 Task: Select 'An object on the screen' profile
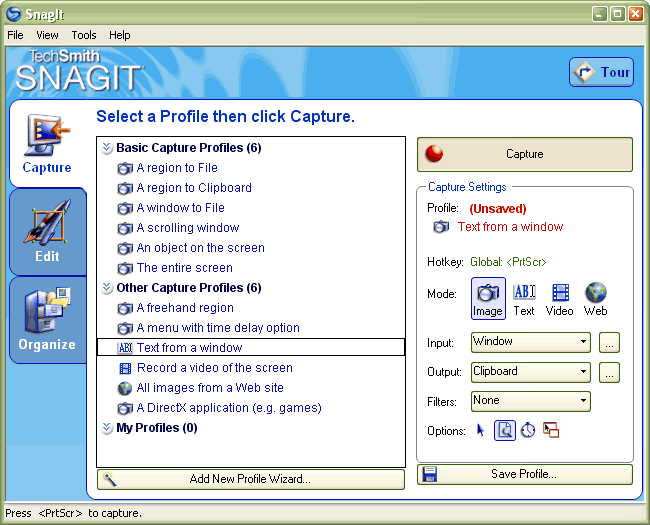coord(201,248)
